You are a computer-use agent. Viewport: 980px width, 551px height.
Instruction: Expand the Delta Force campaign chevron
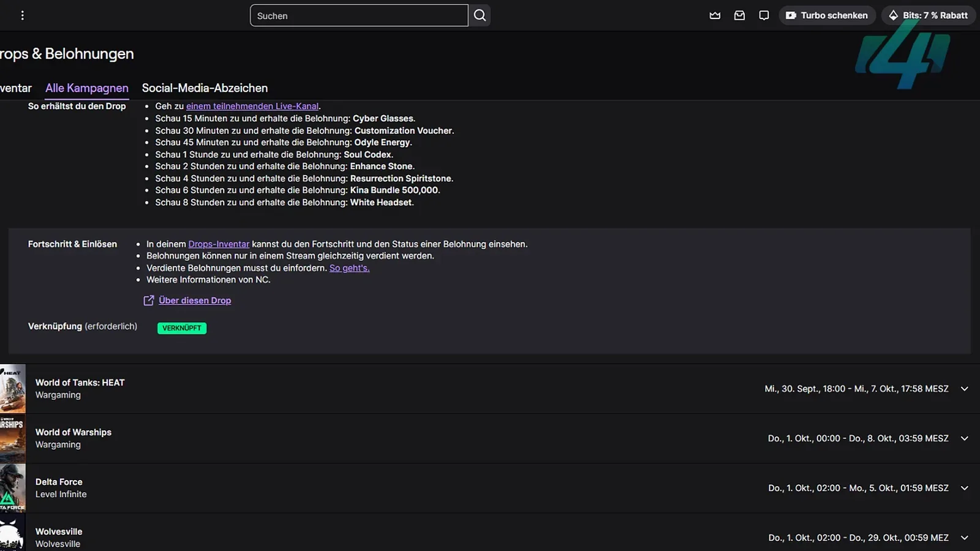(965, 488)
